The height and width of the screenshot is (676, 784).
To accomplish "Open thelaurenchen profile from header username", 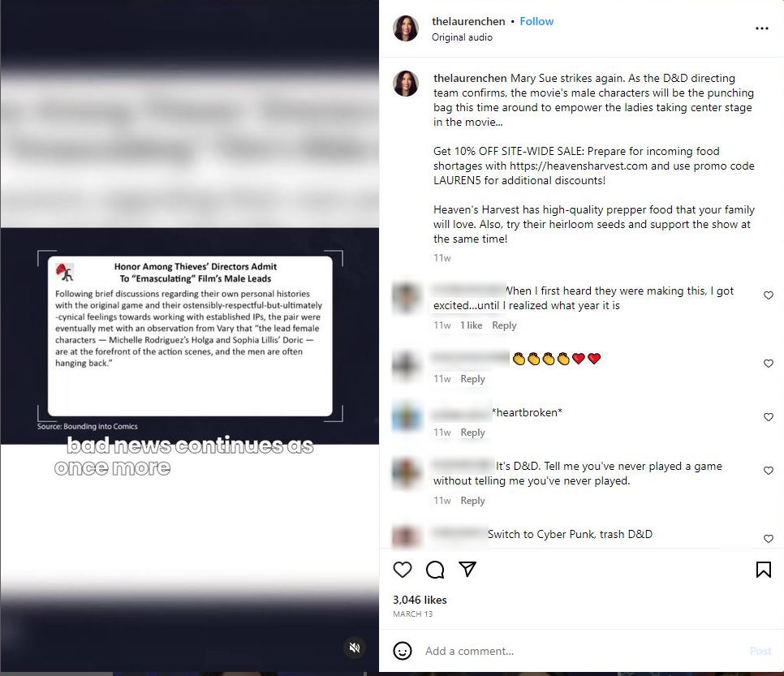I will click(468, 21).
